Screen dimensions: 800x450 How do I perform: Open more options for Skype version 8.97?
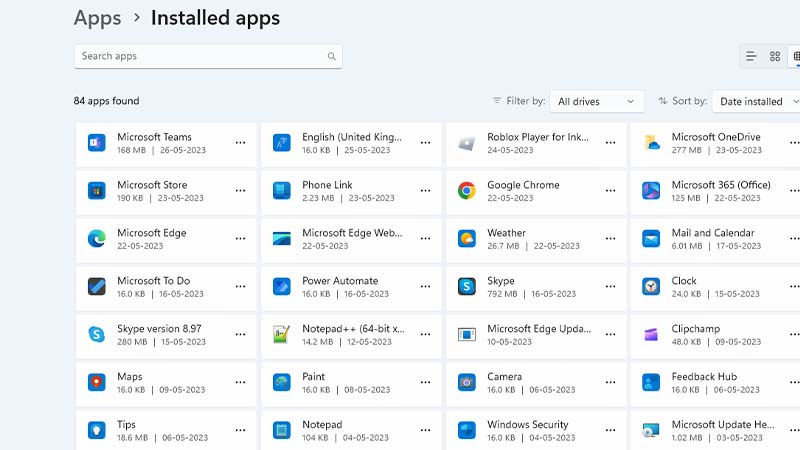240,335
